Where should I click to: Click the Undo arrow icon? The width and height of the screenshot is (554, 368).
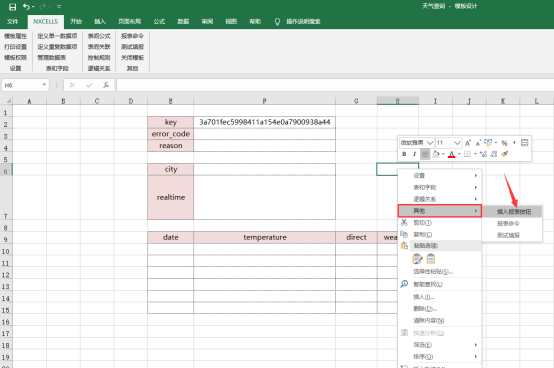pyautogui.click(x=26, y=6)
